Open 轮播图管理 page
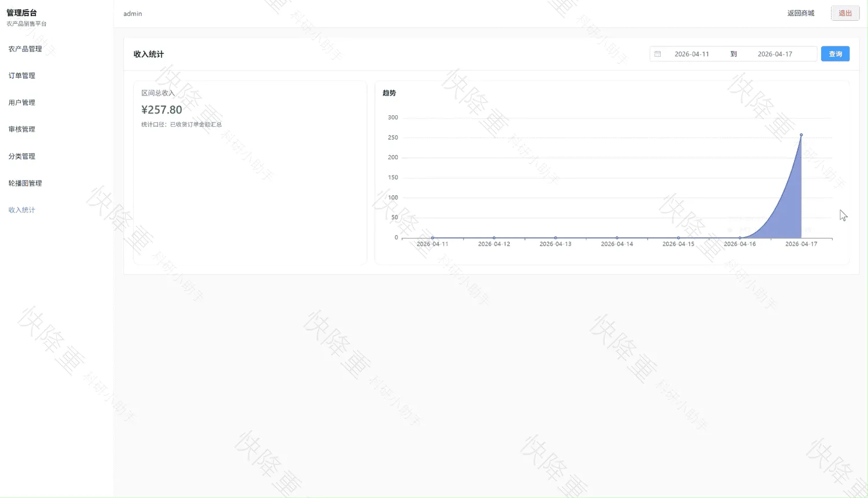868x498 pixels. (25, 183)
